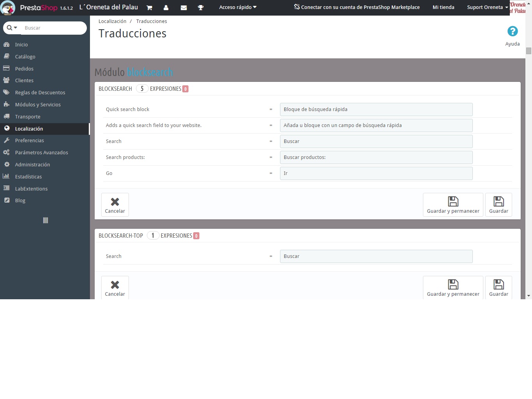Click the Clientes group icon

[6, 80]
